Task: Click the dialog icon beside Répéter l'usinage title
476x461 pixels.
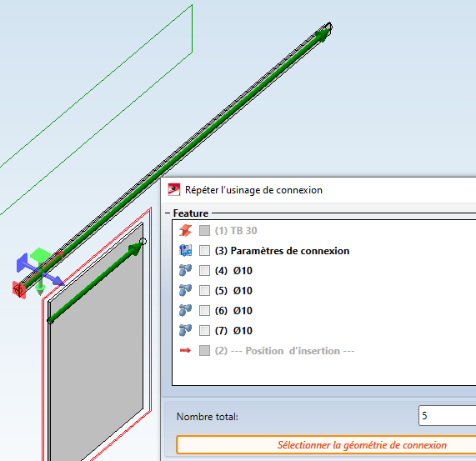Action: pos(174,190)
